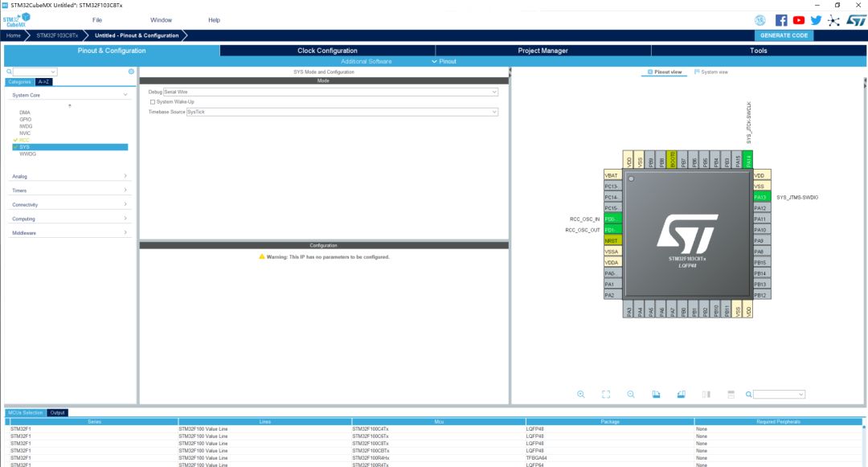Select the Pinout & Configuration tab
This screenshot has width=868, height=467.
(112, 51)
